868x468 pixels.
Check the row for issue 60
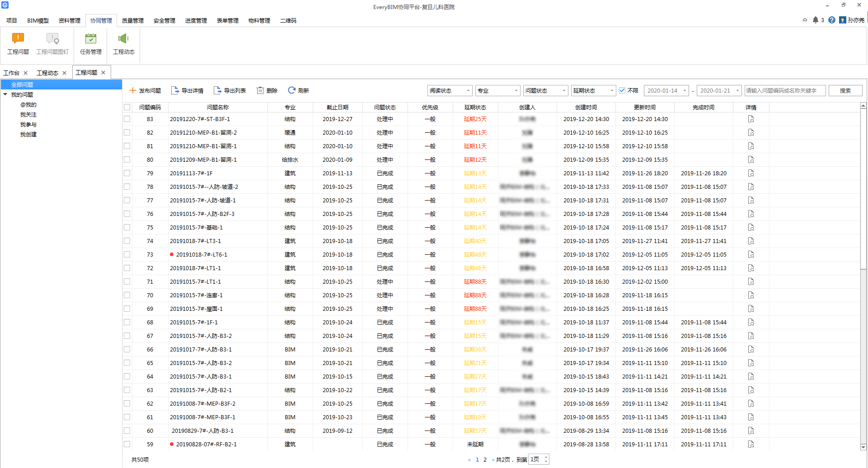pyautogui.click(x=127, y=431)
